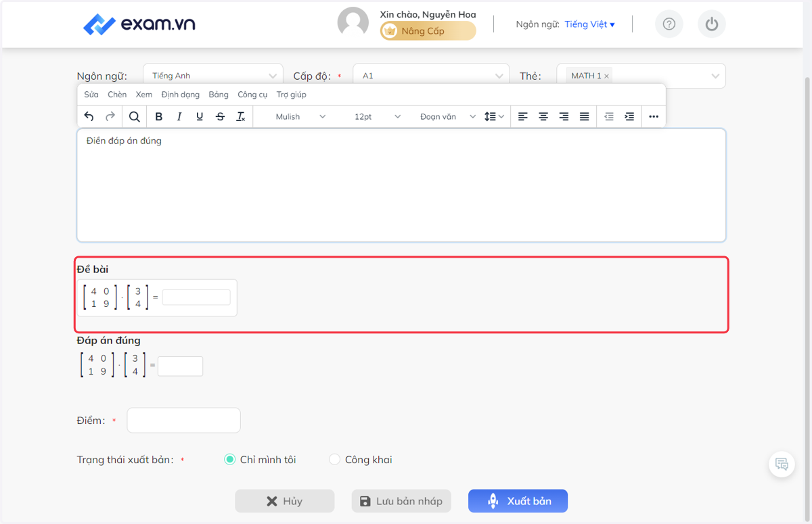
Task: Open the 12pt font size dropdown
Action: coord(377,117)
